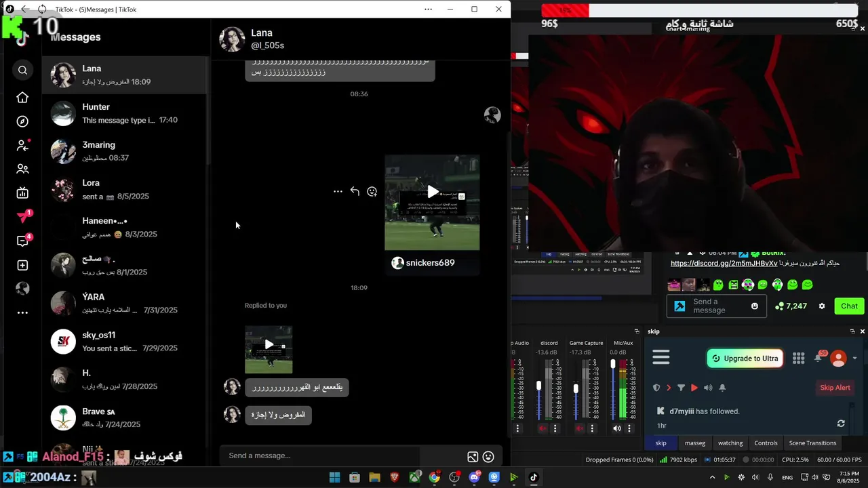Switch to skip dock tab
The image size is (868, 488).
(660, 443)
